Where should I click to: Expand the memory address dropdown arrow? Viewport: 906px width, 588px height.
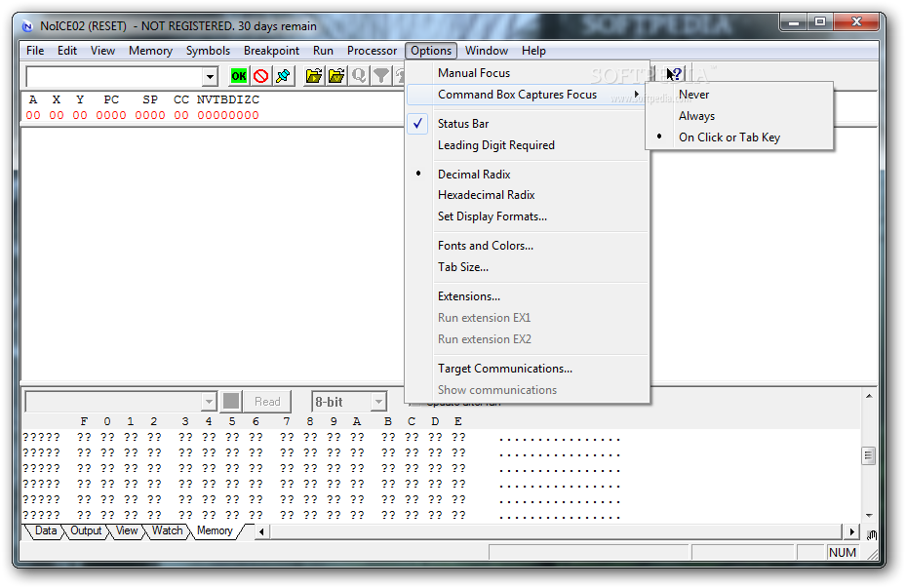[209, 402]
